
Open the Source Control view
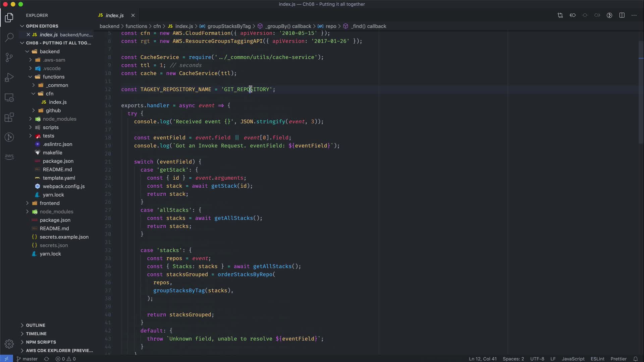pyautogui.click(x=9, y=57)
